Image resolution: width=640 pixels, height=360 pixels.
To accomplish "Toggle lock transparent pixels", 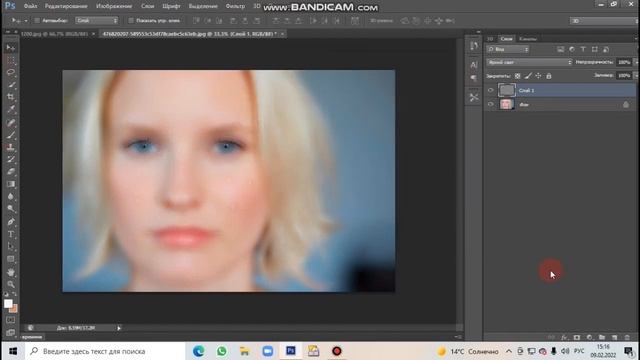I will point(518,76).
